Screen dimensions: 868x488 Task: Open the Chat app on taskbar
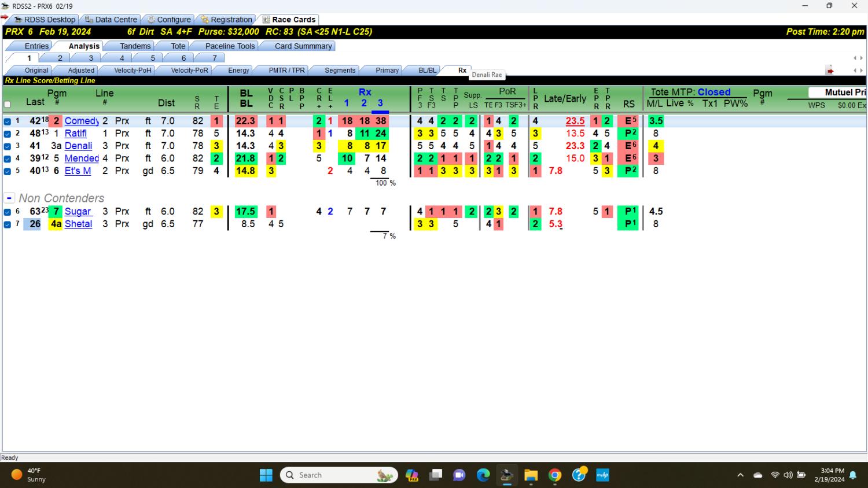coord(459,475)
